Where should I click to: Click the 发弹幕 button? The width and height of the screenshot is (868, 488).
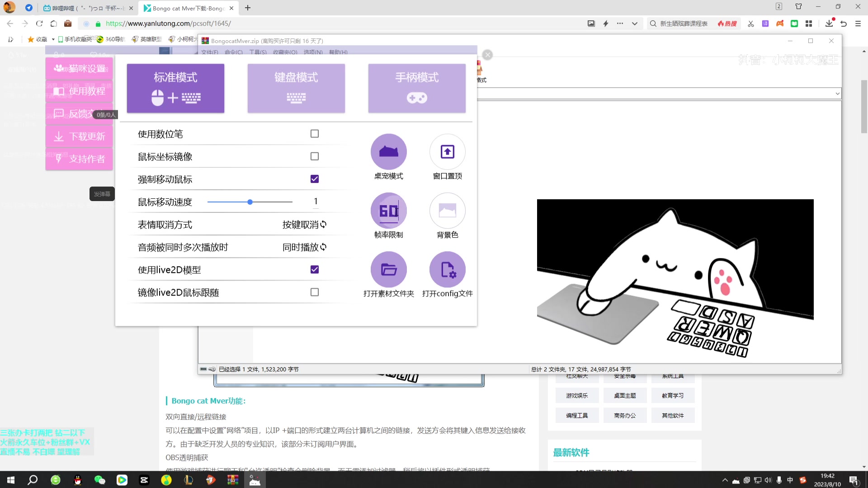[x=102, y=194]
